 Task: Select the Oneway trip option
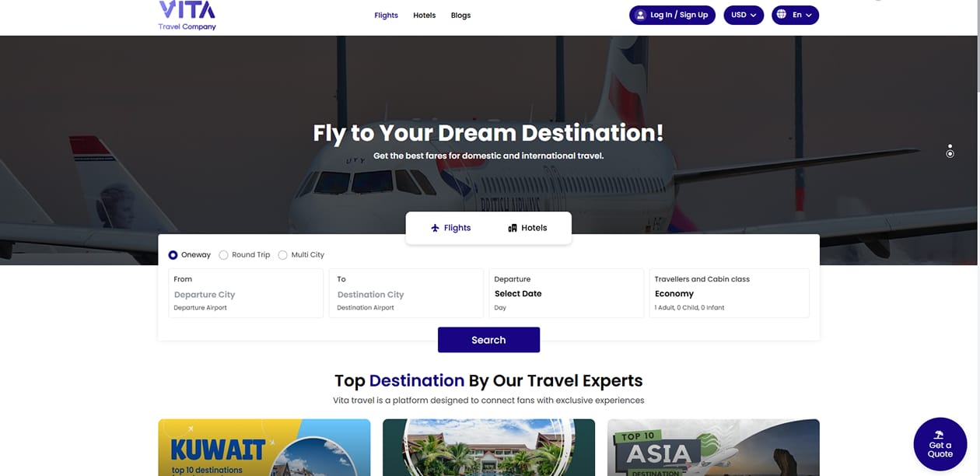190,255
